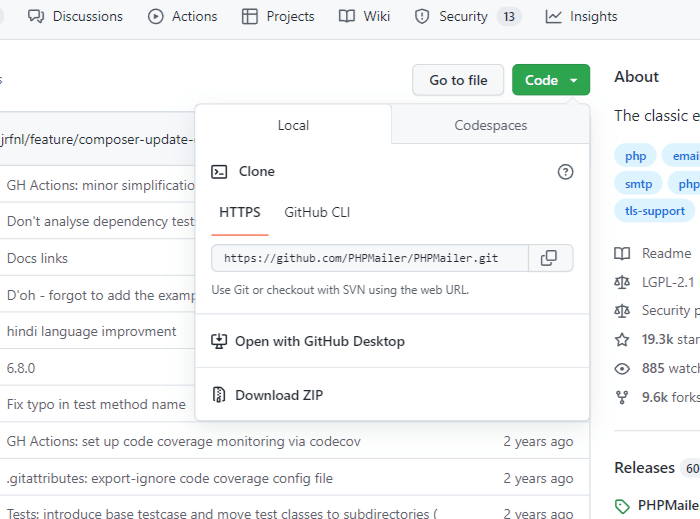Screen dimensions: 700x519
Task: Toggle the green Code dropdown button
Action: click(x=551, y=80)
